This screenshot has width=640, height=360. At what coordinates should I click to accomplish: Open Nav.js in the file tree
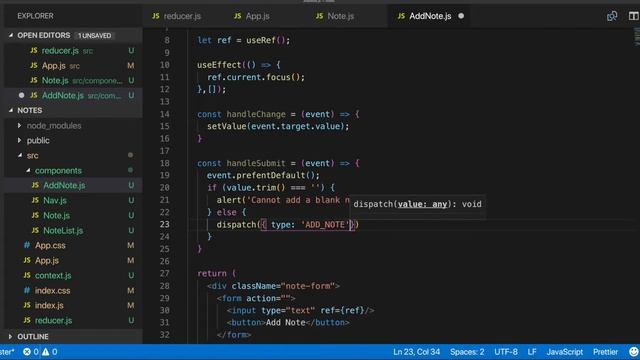coord(73,200)
